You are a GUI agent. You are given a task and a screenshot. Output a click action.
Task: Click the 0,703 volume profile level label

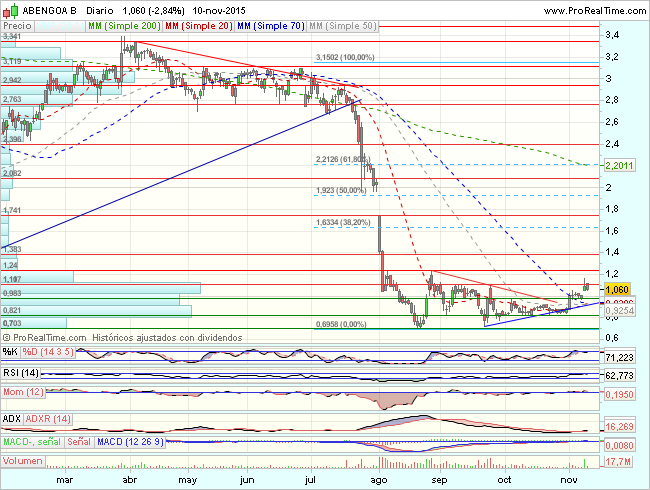pos(12,323)
